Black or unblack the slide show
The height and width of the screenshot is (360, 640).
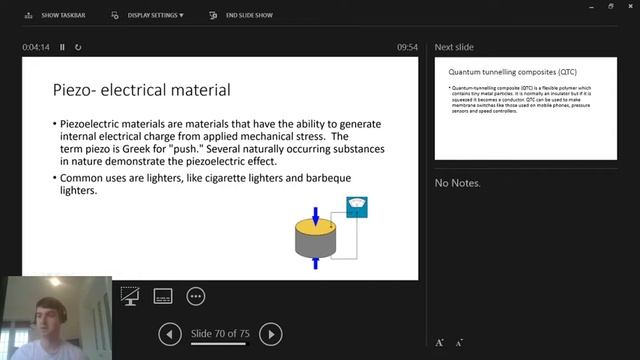[x=130, y=296]
